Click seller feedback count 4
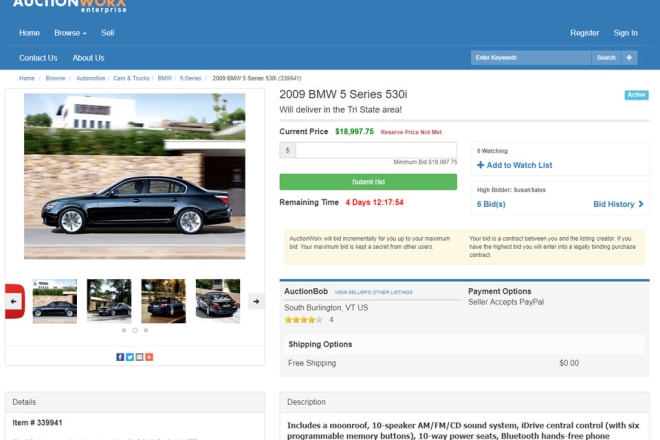This screenshot has height=440, width=660. [x=331, y=320]
